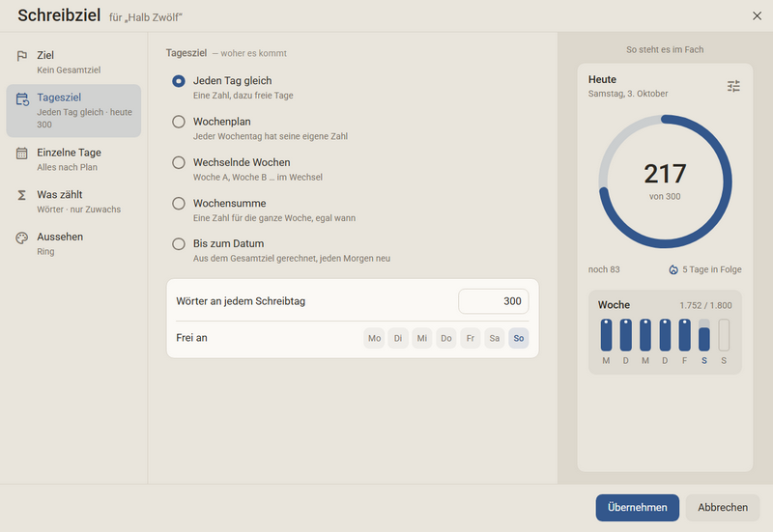773x532 pixels.
Task: Click the 'Heute' heading in preview
Action: (x=602, y=79)
